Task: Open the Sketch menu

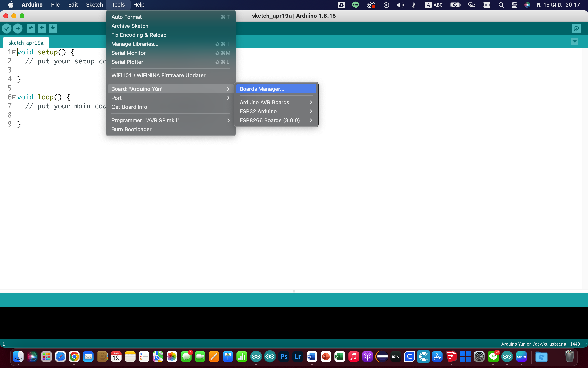Action: pos(95,5)
